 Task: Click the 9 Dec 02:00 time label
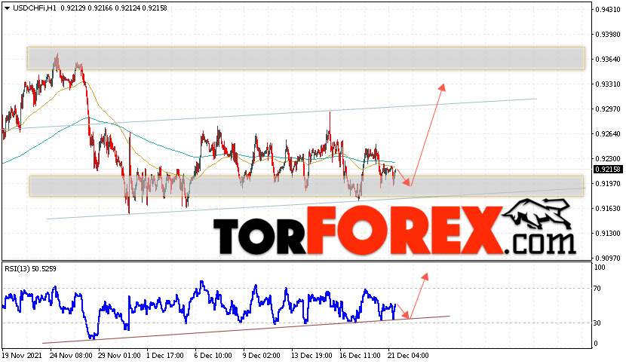(262, 355)
